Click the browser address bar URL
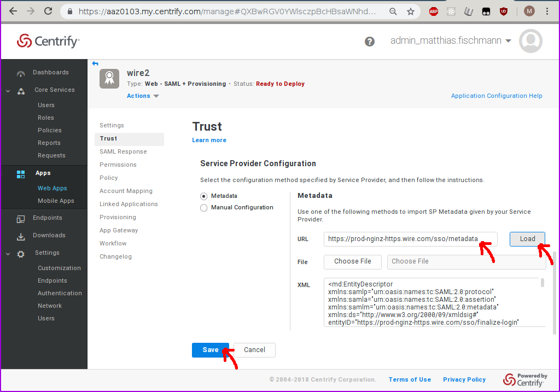The height and width of the screenshot is (392, 560). (x=227, y=11)
